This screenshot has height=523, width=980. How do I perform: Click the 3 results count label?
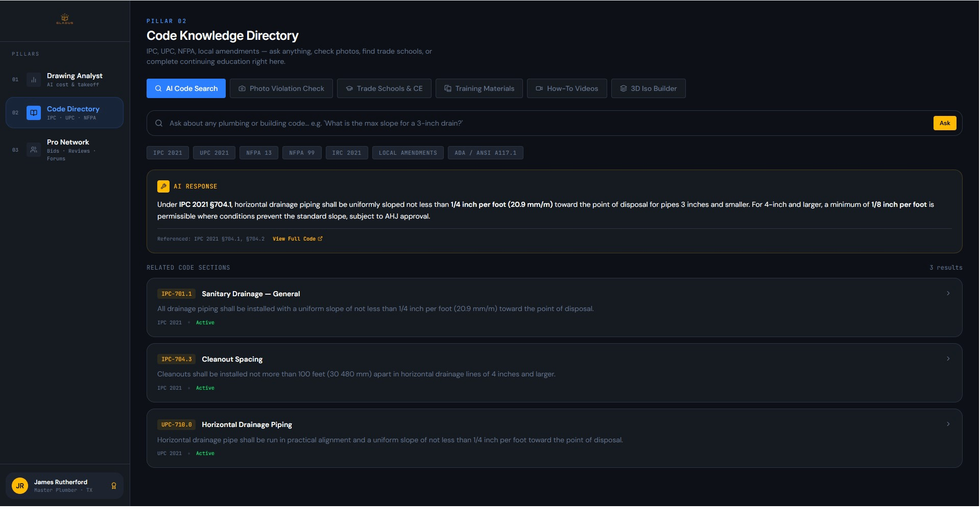946,268
